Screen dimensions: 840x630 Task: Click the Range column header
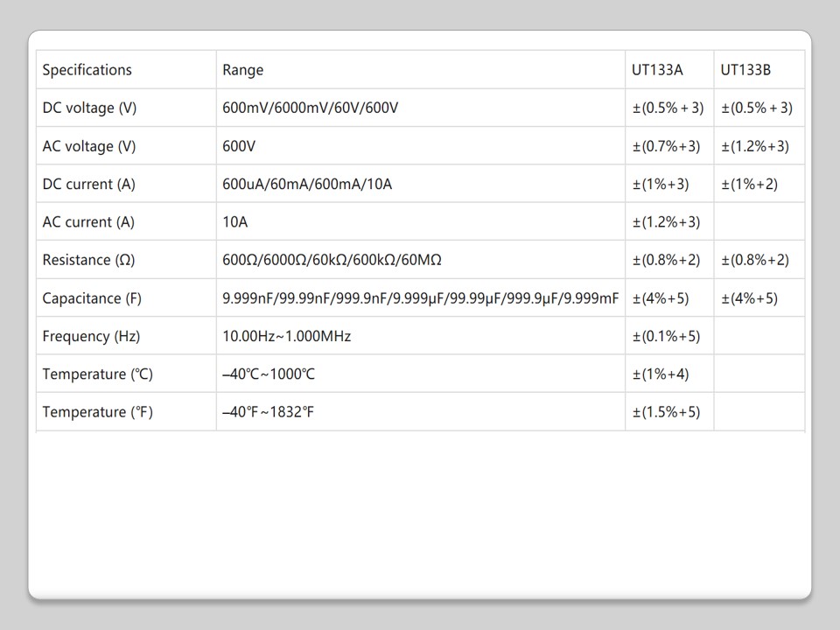click(x=243, y=70)
